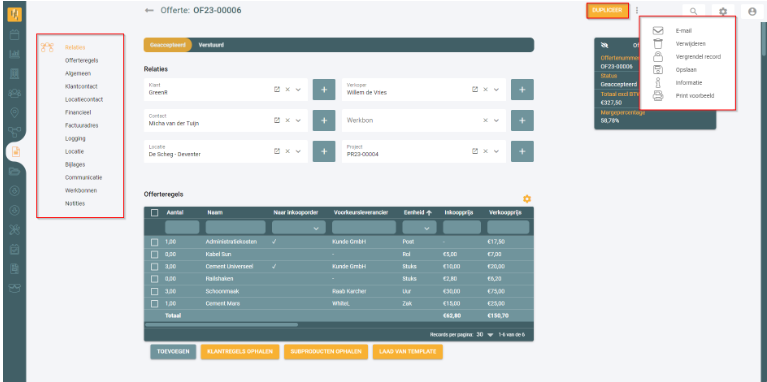Check the Administratiekosten row checkbox
Viewport: 767px width, 382px height.
(x=155, y=242)
